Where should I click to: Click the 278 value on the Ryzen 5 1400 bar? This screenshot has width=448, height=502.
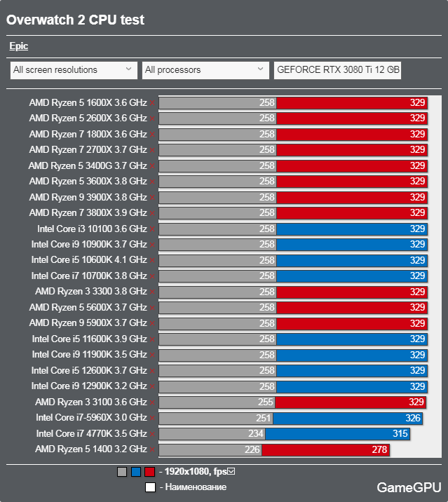(x=379, y=449)
